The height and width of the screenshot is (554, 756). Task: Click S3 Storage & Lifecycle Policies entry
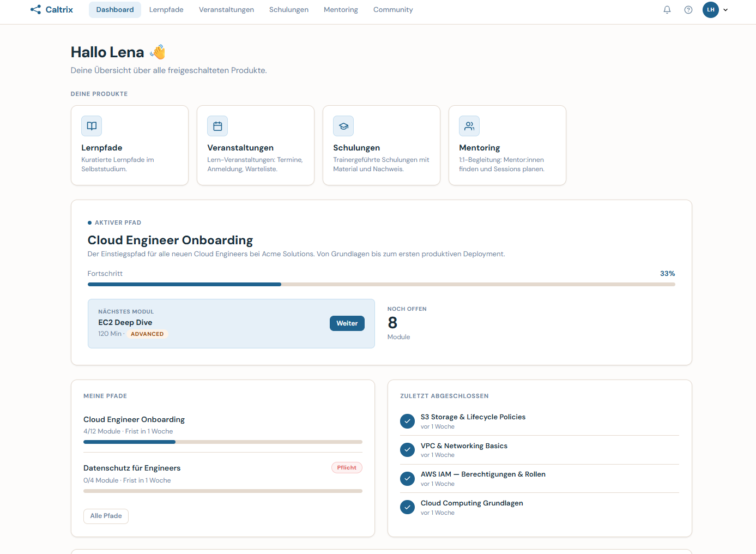click(x=473, y=417)
